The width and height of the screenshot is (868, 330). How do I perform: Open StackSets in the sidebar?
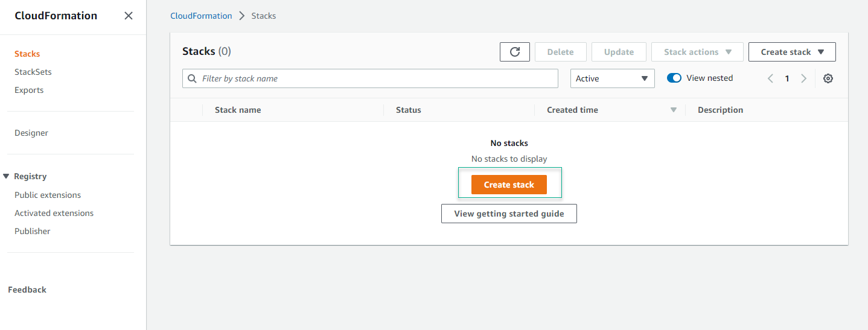tap(33, 72)
